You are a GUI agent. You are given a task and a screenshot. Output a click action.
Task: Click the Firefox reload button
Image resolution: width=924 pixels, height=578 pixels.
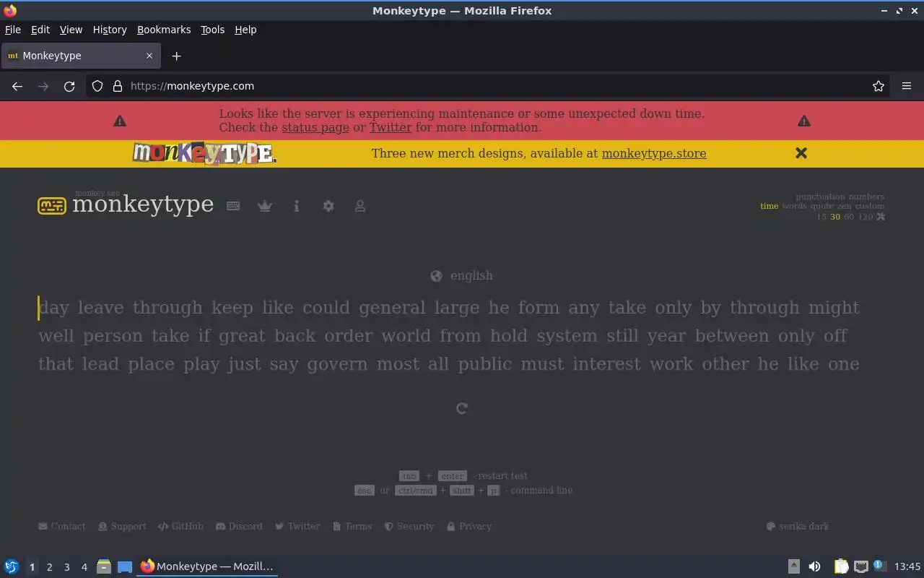click(x=69, y=86)
